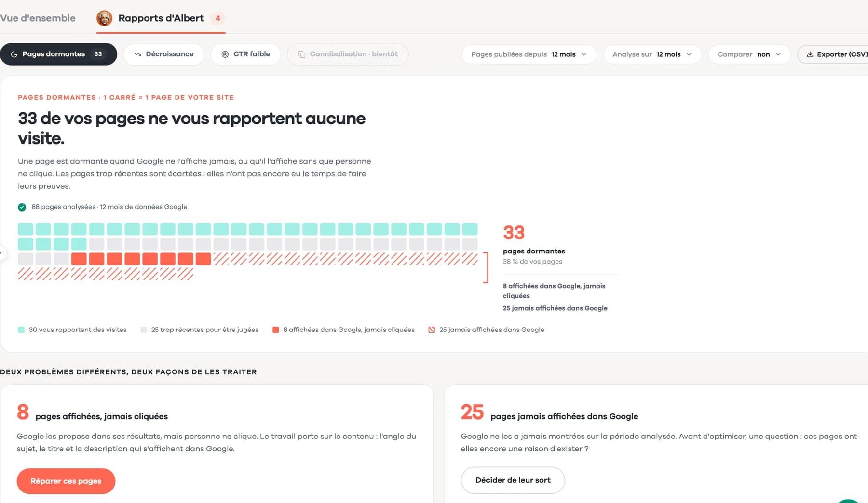Click the '8 pages affichées, jamais cliquées' card heading
Image resolution: width=868 pixels, height=503 pixels.
pos(93,412)
